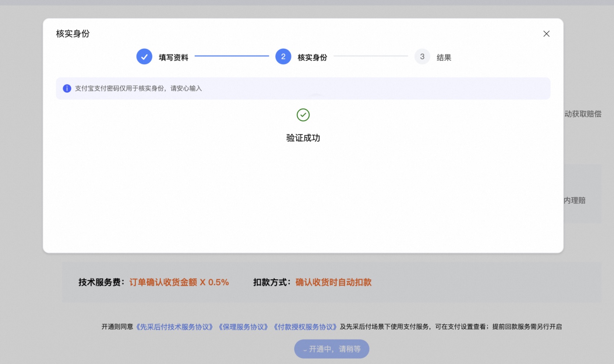Click the 技术服务费 label
Image resolution: width=614 pixels, height=364 pixels.
click(102, 282)
